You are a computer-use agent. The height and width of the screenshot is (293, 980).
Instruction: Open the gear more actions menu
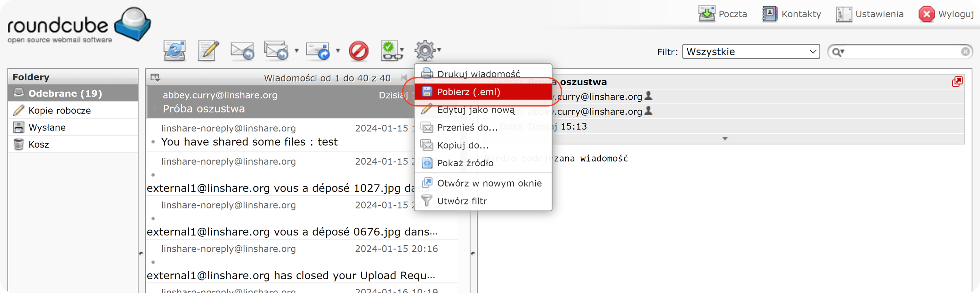[x=427, y=51]
